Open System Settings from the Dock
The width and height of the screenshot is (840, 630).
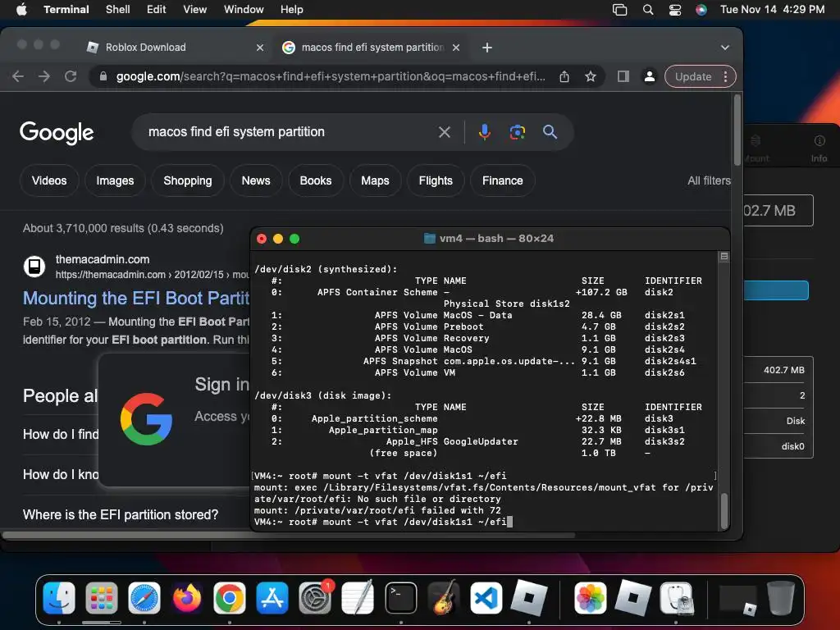[x=315, y=597]
